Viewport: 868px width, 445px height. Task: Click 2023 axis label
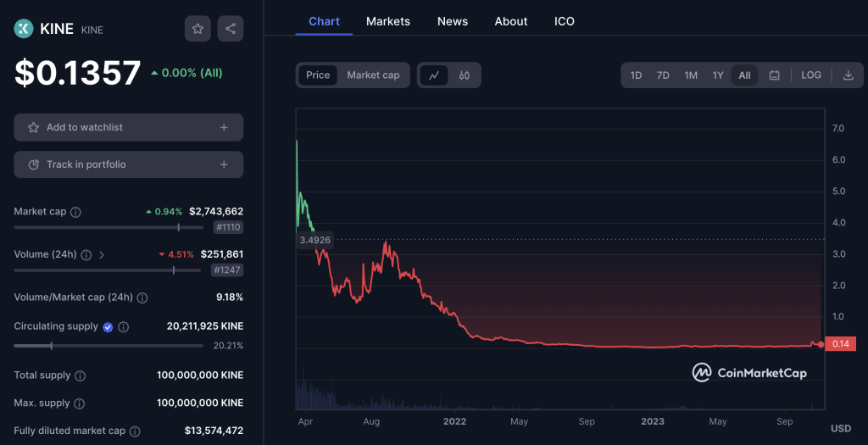(x=652, y=422)
